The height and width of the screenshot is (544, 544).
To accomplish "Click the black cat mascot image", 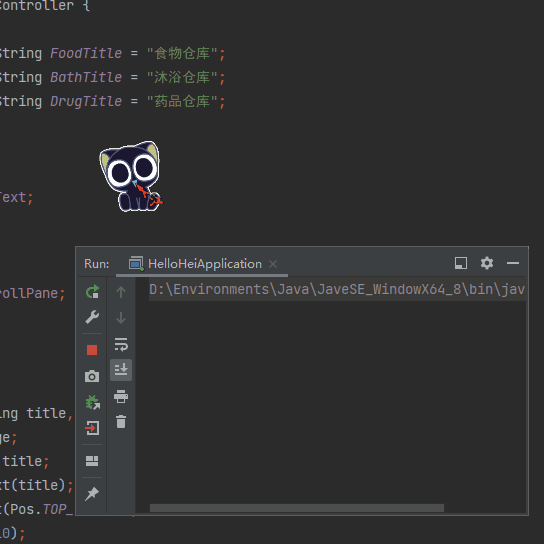I will coord(131,176).
